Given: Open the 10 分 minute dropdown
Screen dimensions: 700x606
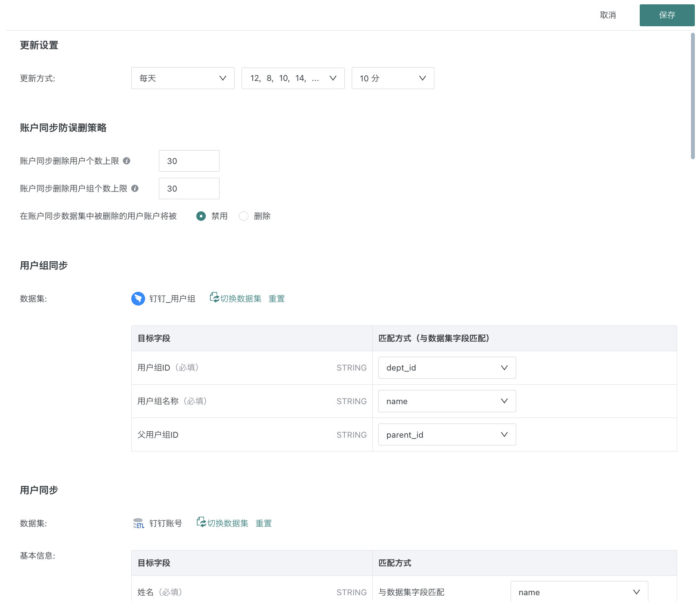Looking at the screenshot, I should click(393, 78).
